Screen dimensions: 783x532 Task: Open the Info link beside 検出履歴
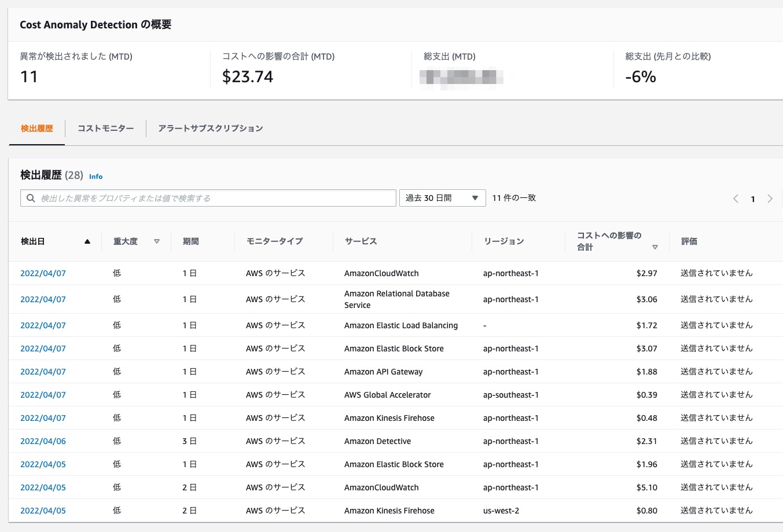(x=96, y=177)
